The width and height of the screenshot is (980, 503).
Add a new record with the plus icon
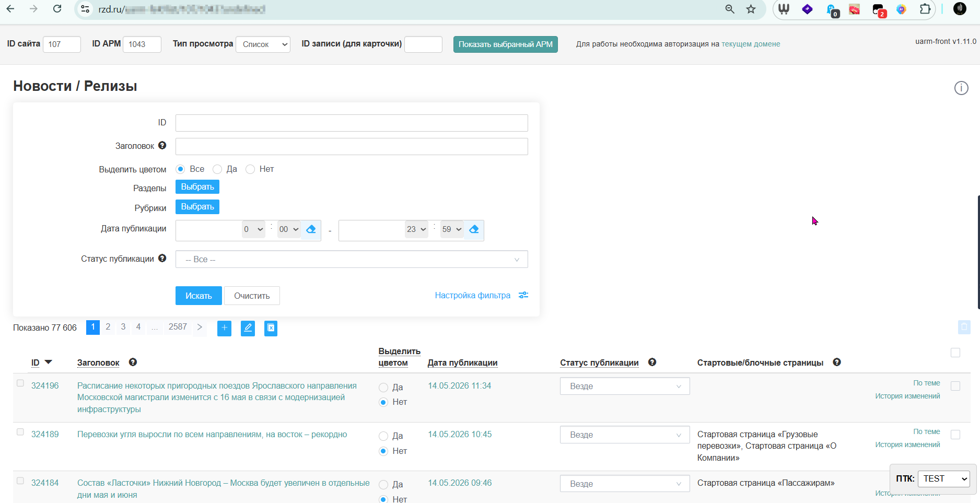(224, 328)
